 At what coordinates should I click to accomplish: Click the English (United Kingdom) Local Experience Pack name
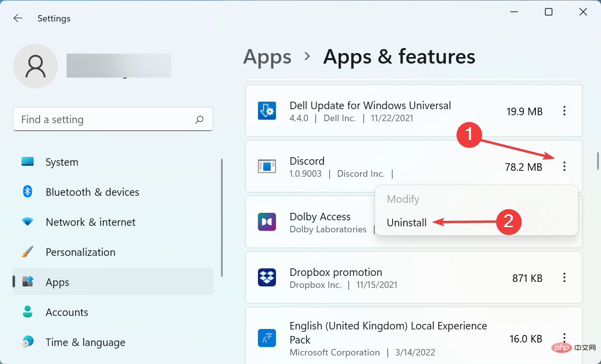pos(388,332)
